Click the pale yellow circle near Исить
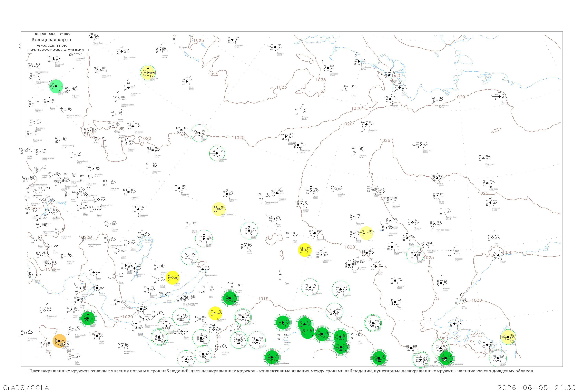The height and width of the screenshot is (392, 588). (x=366, y=233)
